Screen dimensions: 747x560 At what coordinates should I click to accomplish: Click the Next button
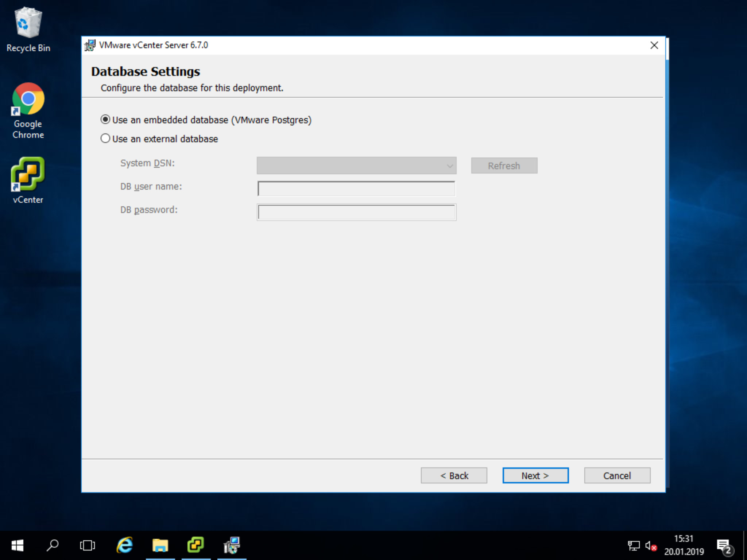[535, 475]
